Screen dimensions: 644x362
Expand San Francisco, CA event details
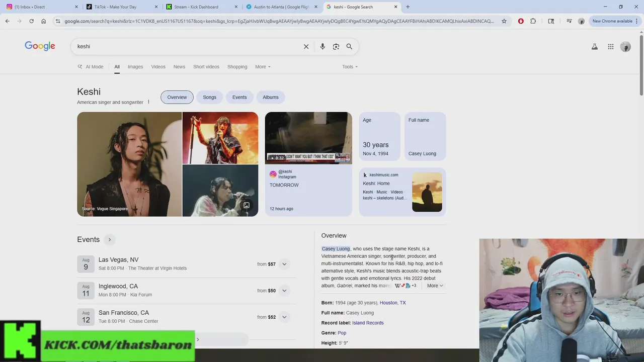pyautogui.click(x=284, y=317)
